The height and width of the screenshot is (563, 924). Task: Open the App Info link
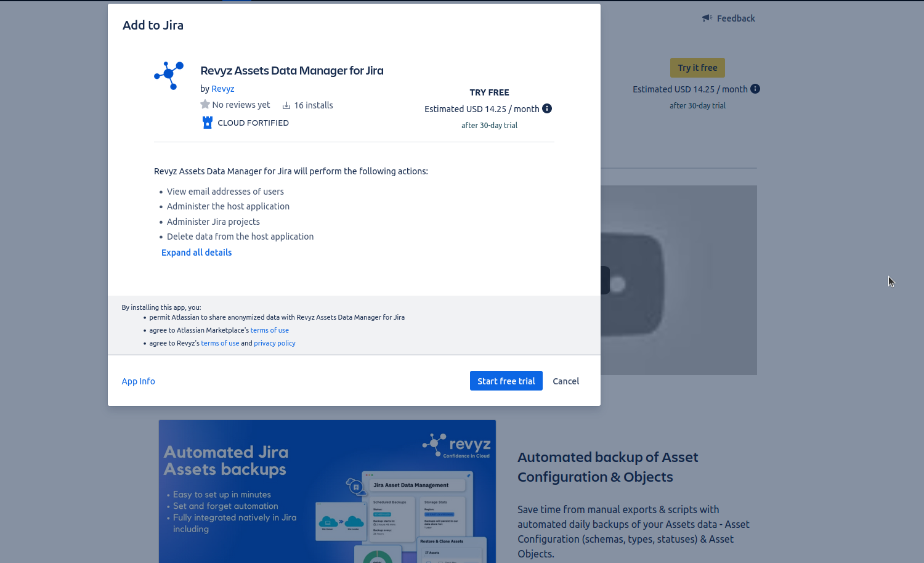pyautogui.click(x=139, y=381)
